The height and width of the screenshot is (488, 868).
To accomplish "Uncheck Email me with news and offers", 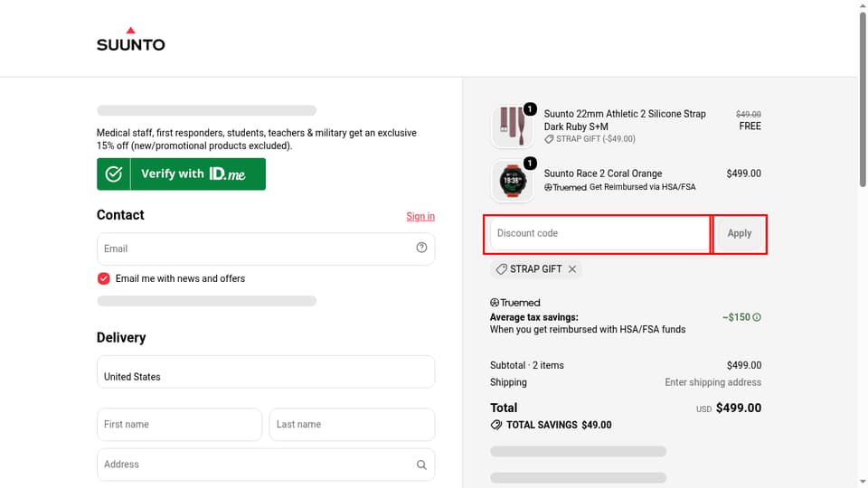I will coord(103,278).
